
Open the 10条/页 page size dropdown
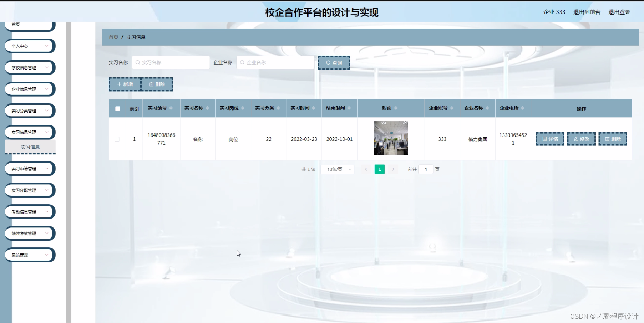click(337, 169)
